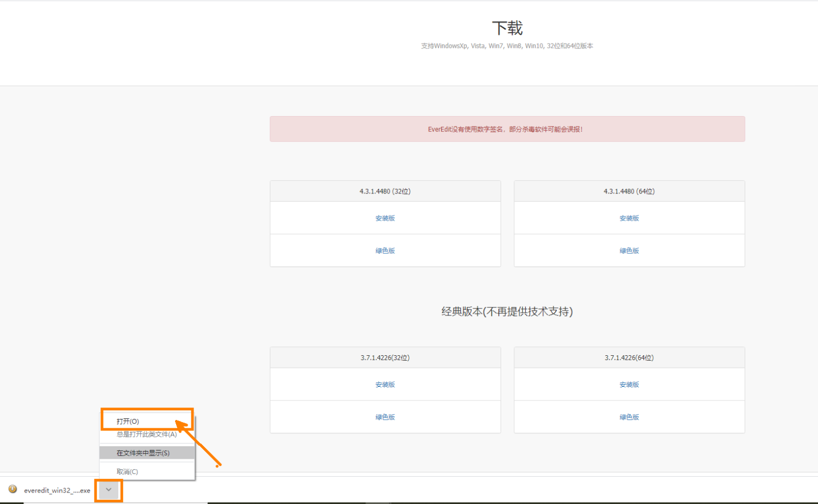Click the everedit exe file icon in download bar

(13, 489)
